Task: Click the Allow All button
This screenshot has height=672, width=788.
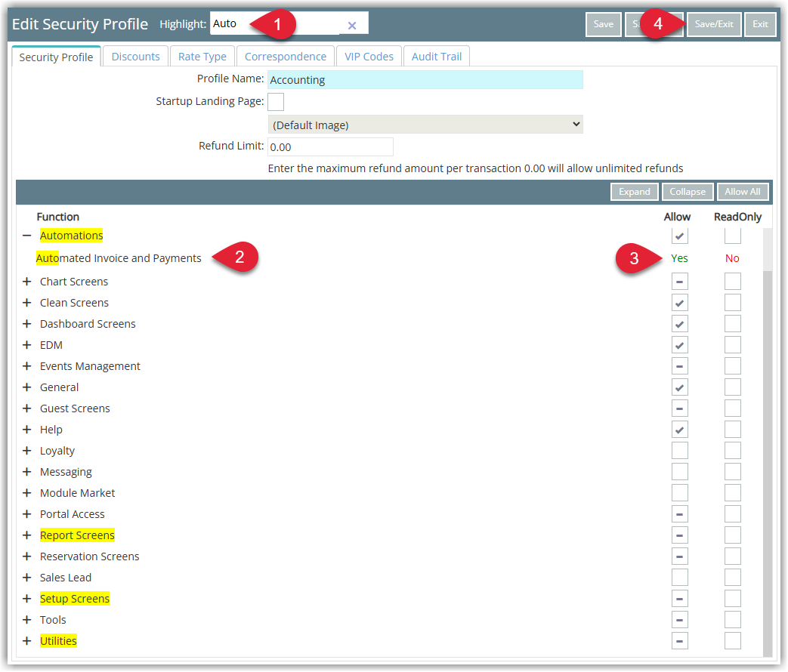Action: pos(742,192)
